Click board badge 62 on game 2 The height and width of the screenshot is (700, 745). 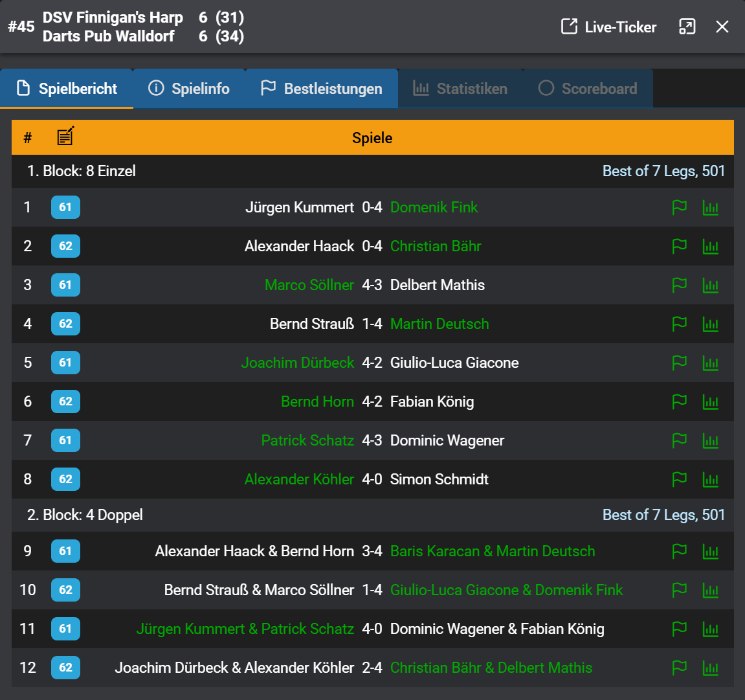pos(65,246)
